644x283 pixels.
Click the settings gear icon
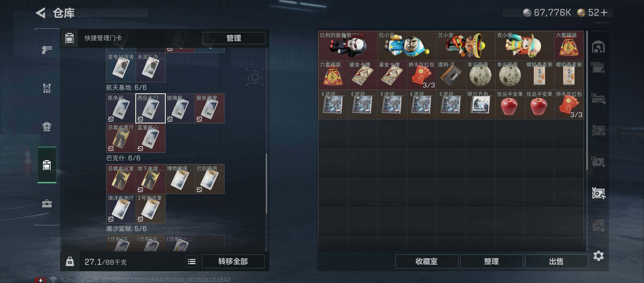[x=598, y=256]
